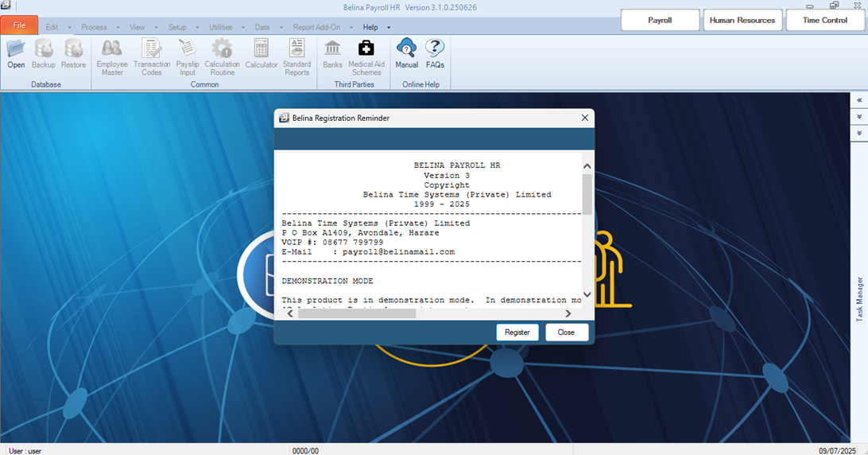Click the reminder text scroll down arrow

click(587, 295)
